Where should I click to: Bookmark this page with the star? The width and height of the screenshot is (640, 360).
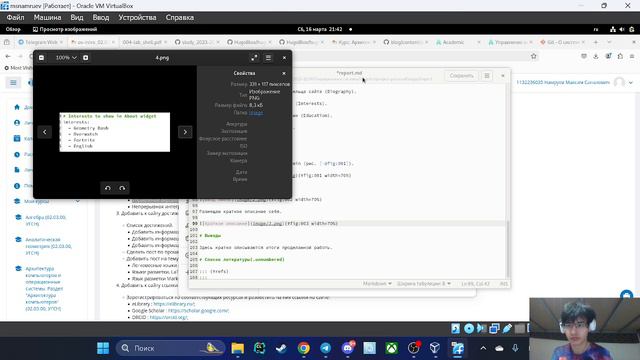point(533,56)
